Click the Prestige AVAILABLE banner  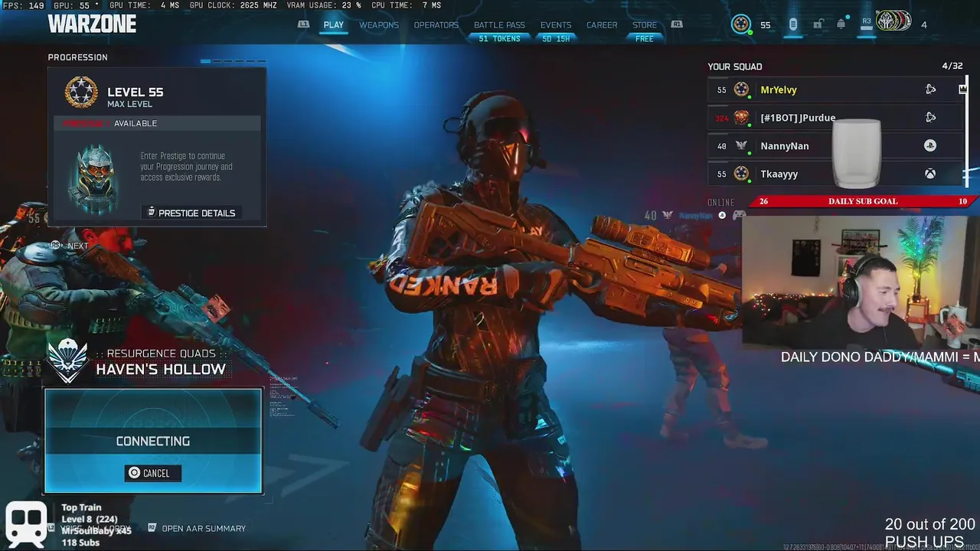point(158,123)
